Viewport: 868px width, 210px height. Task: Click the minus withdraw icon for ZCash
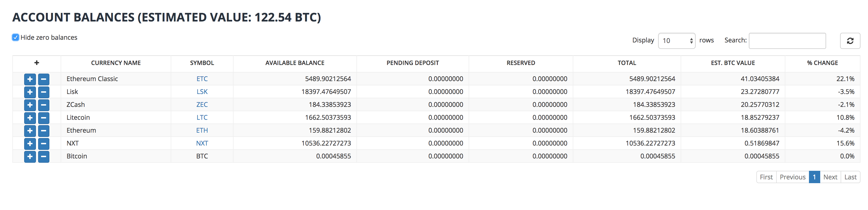point(43,105)
